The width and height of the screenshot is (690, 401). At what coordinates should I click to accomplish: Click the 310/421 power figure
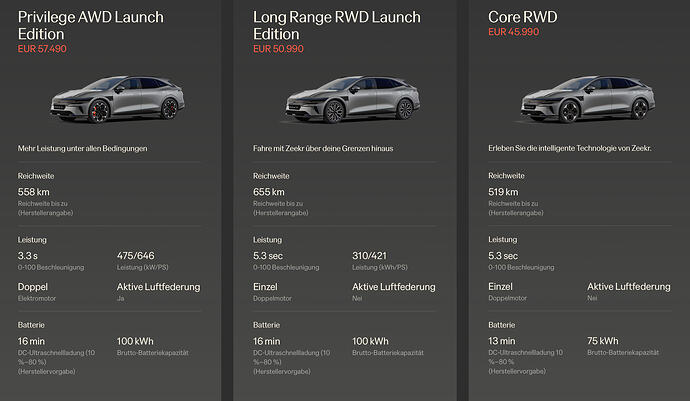click(372, 256)
